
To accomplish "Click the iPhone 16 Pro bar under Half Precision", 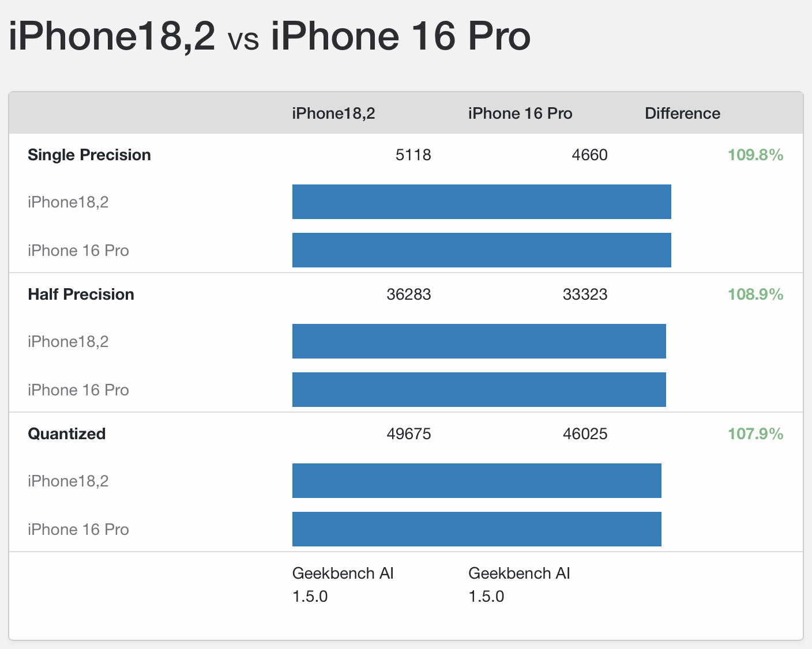I will click(x=479, y=390).
